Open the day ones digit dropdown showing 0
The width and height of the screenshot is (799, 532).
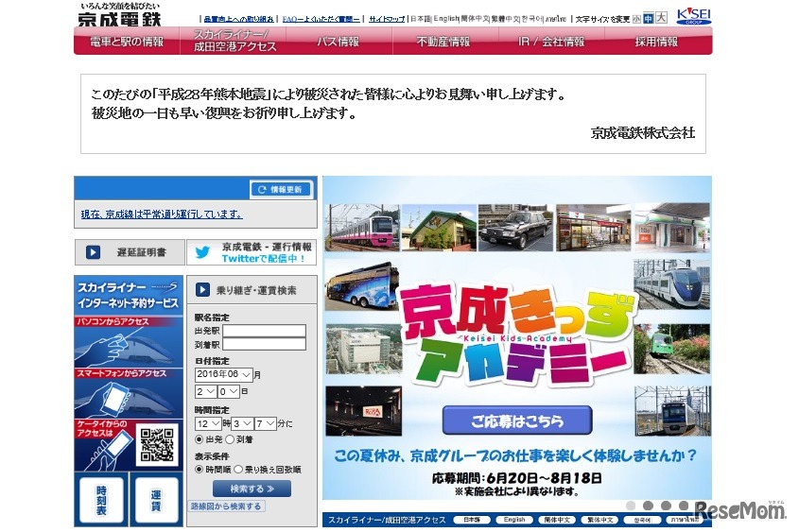coord(229,391)
